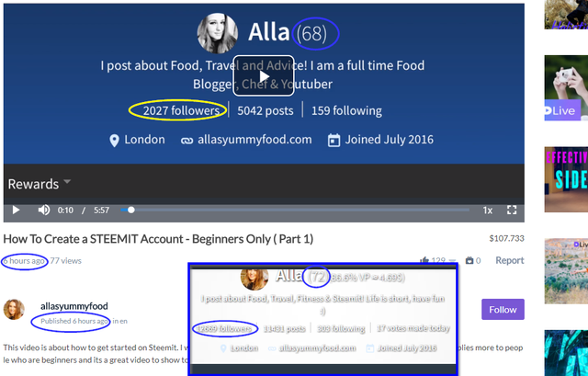Screen dimensions: 588x376
Task: Open the allasyummyfood channel link
Action: click(74, 306)
